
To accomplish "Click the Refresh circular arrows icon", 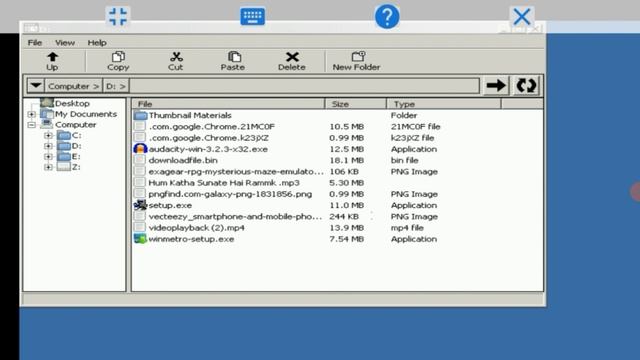I will (526, 85).
